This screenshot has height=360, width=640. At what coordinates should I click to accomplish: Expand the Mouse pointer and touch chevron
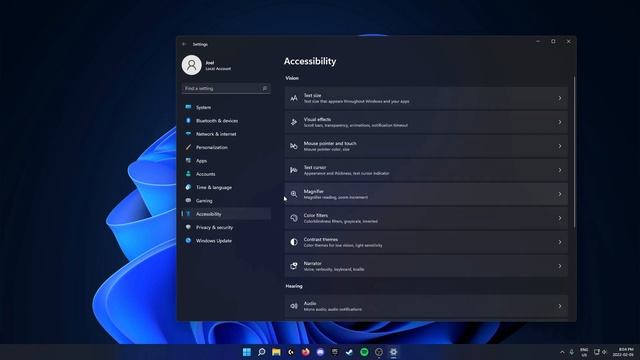[560, 146]
